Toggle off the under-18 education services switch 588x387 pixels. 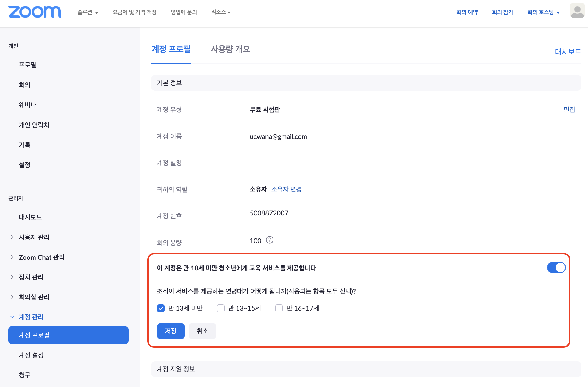[556, 268]
